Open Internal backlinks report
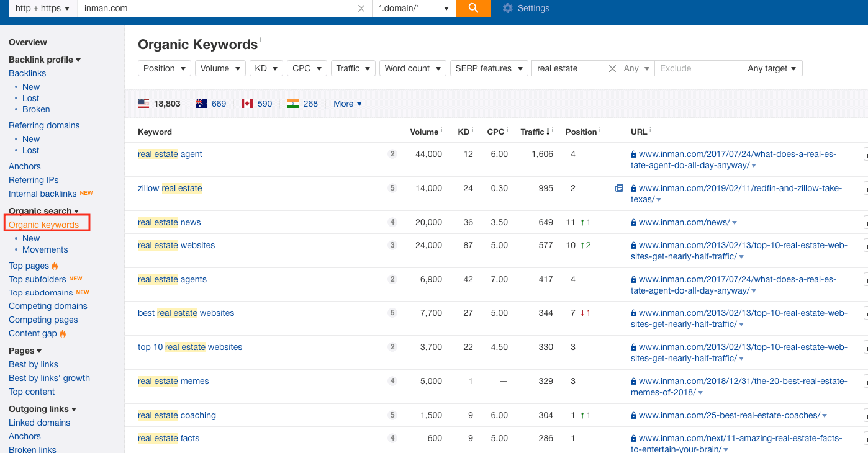 [42, 194]
